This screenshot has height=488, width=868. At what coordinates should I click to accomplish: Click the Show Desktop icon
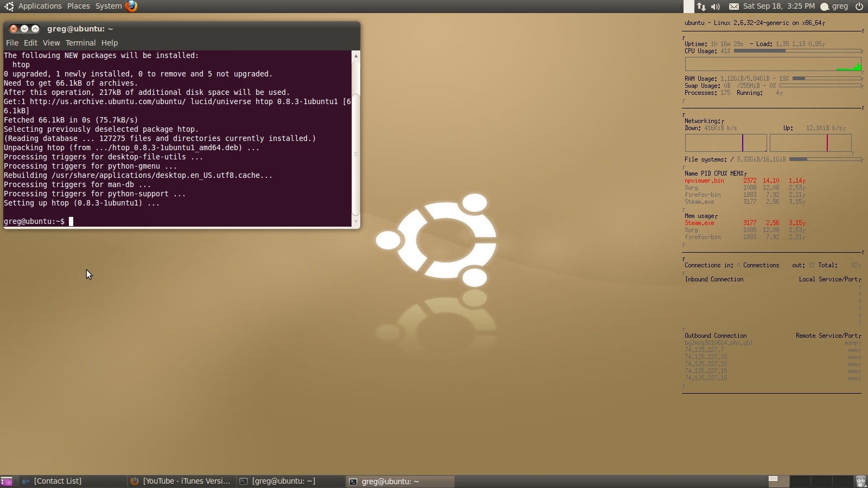click(7, 481)
